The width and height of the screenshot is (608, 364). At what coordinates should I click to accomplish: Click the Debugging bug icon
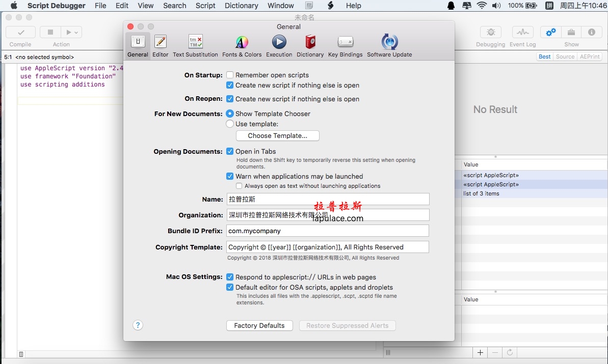pyautogui.click(x=491, y=32)
